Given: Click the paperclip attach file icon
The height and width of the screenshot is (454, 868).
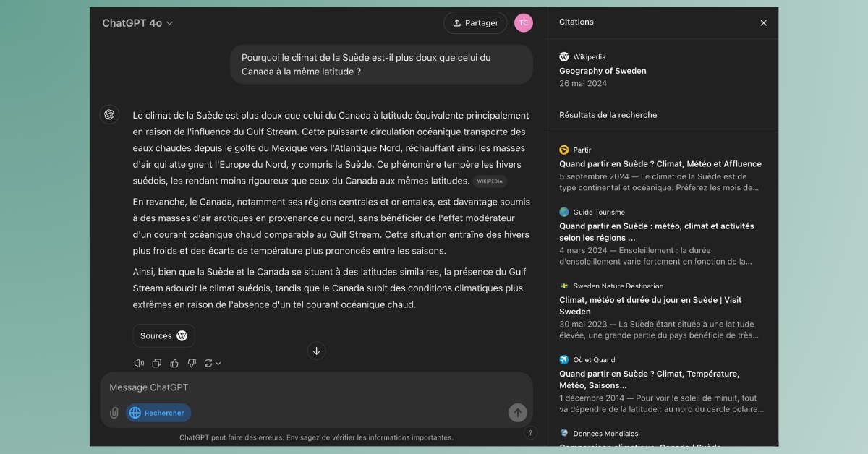Looking at the screenshot, I should click(114, 413).
